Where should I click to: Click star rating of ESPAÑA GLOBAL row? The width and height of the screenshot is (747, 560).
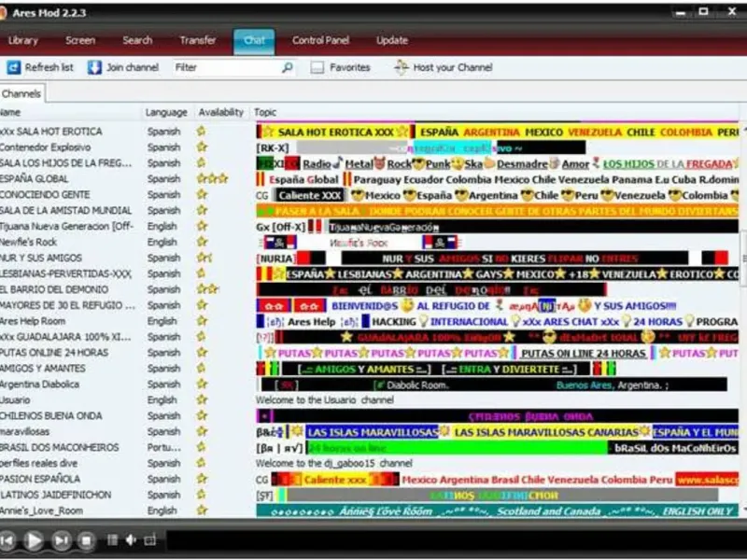click(213, 179)
